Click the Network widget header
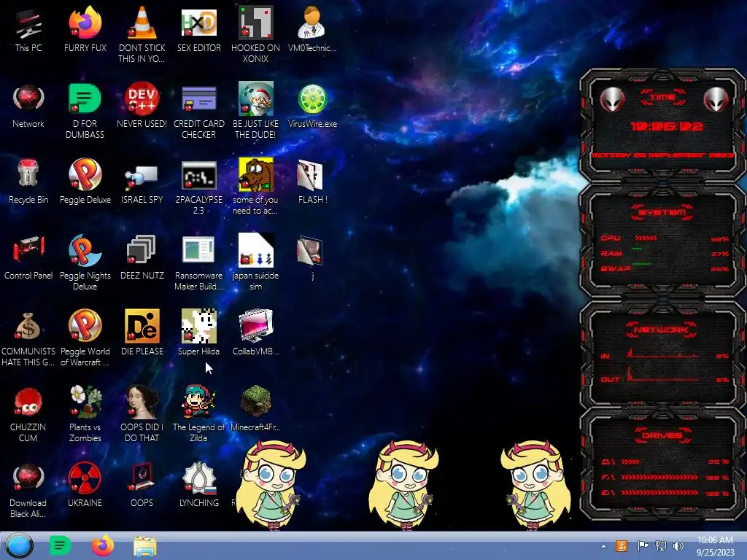The width and height of the screenshot is (747, 560). [661, 330]
